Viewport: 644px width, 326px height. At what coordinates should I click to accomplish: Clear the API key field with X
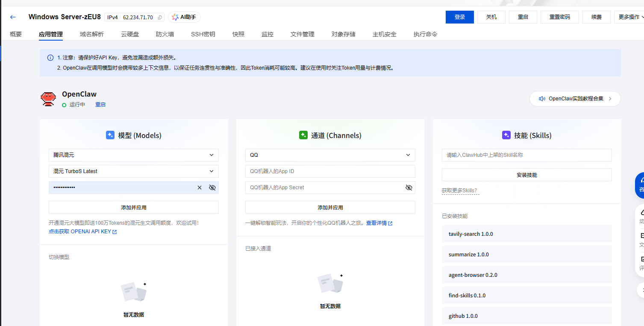(200, 188)
